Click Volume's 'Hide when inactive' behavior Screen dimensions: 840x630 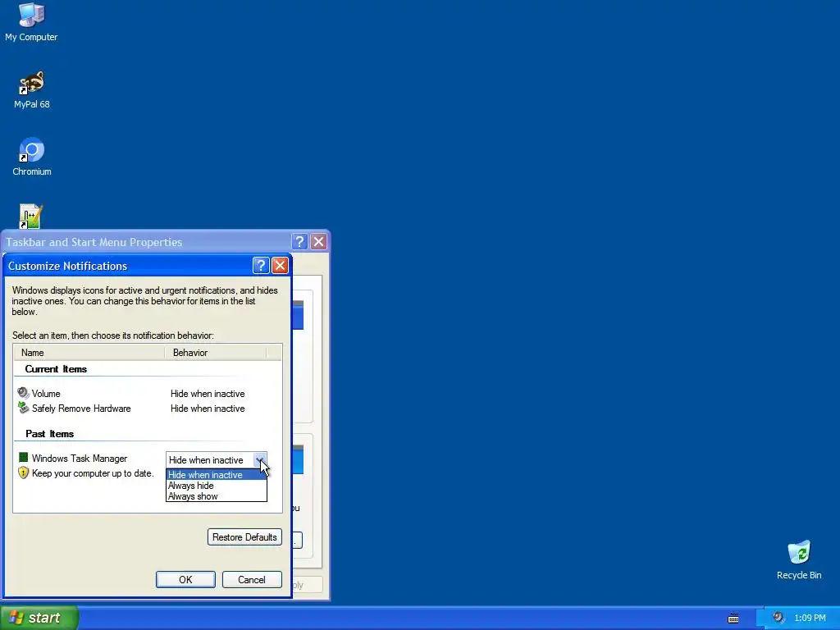[x=208, y=393]
